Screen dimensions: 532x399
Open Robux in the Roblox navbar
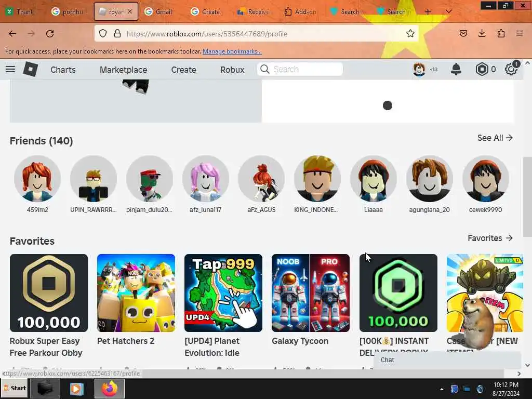tap(232, 70)
